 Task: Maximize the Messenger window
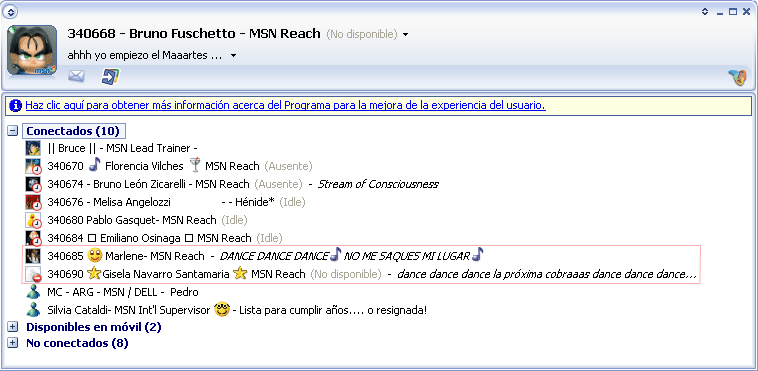[733, 12]
